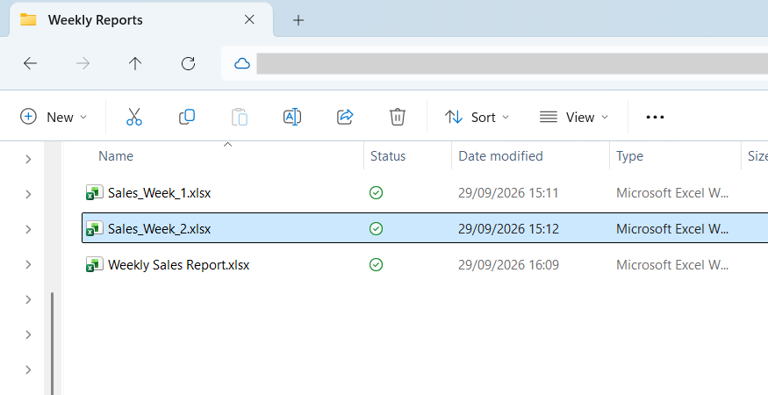Click sync status checkmark for Weekly Sales Report.xlsx

[376, 265]
